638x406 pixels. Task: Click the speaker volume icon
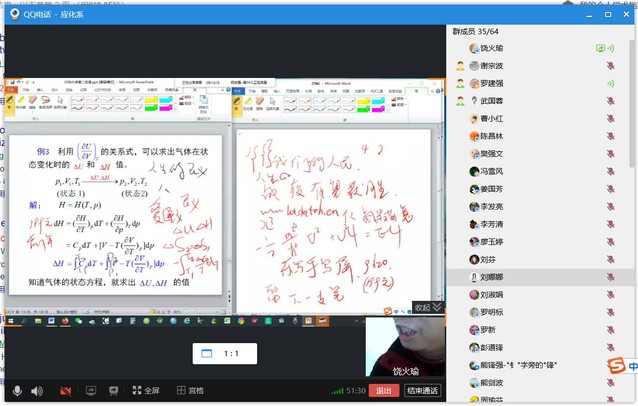[37, 390]
